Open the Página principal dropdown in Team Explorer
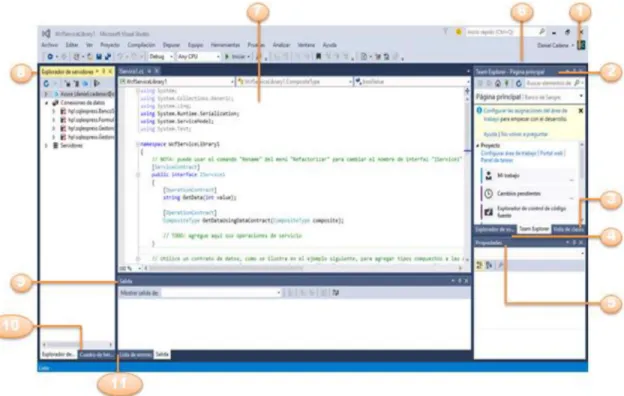 [x=581, y=96]
